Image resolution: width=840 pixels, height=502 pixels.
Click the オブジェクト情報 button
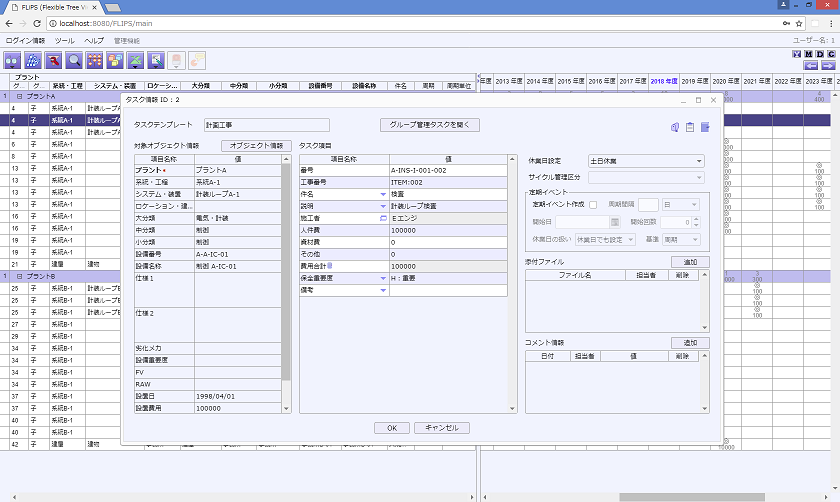click(256, 146)
